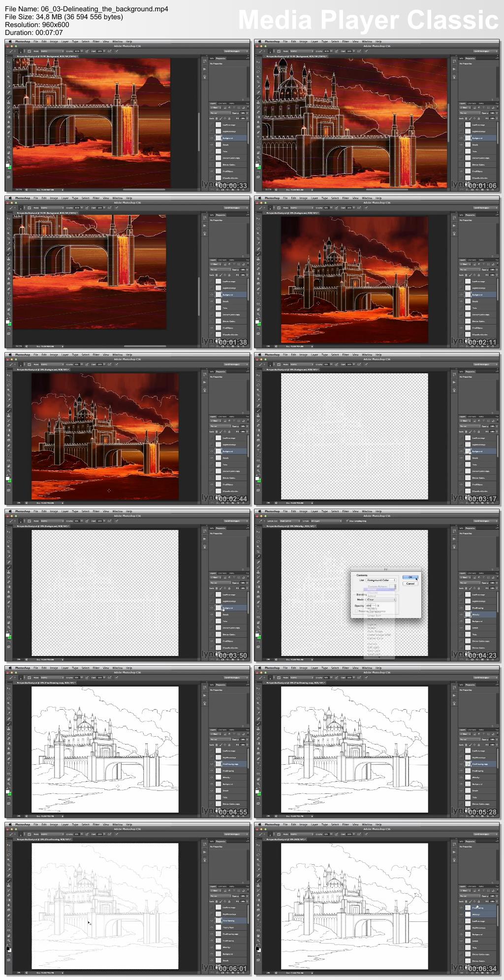The image size is (504, 980).
Task: Click Opacity field in 00:04:23 Fill dialog
Action: [x=371, y=606]
